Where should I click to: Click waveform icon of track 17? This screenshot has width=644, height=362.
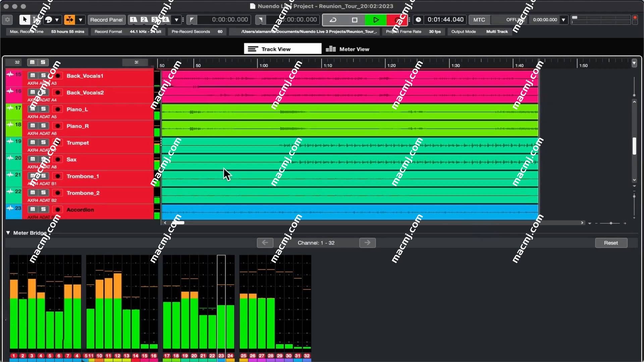(x=10, y=108)
